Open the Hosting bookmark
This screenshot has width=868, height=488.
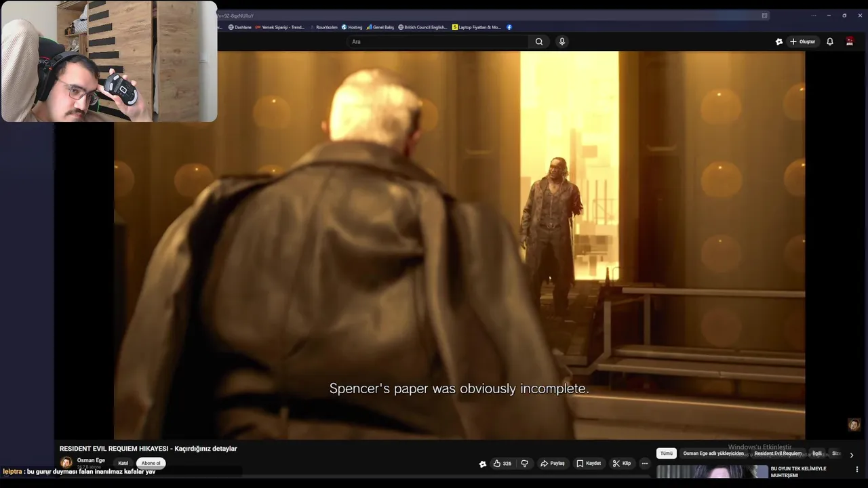pos(352,27)
